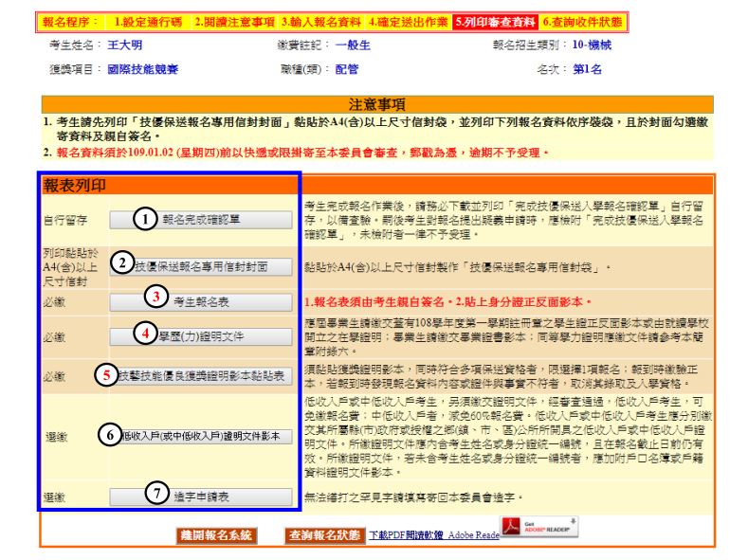Click the rank value 第1名
748x560 pixels.
(587, 69)
